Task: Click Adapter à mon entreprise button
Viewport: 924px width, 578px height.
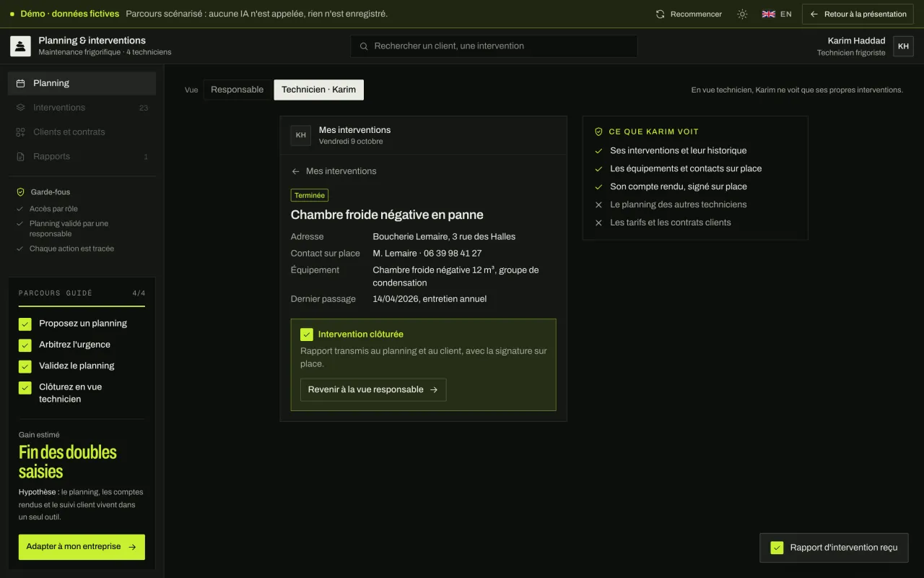Action: [x=82, y=547]
